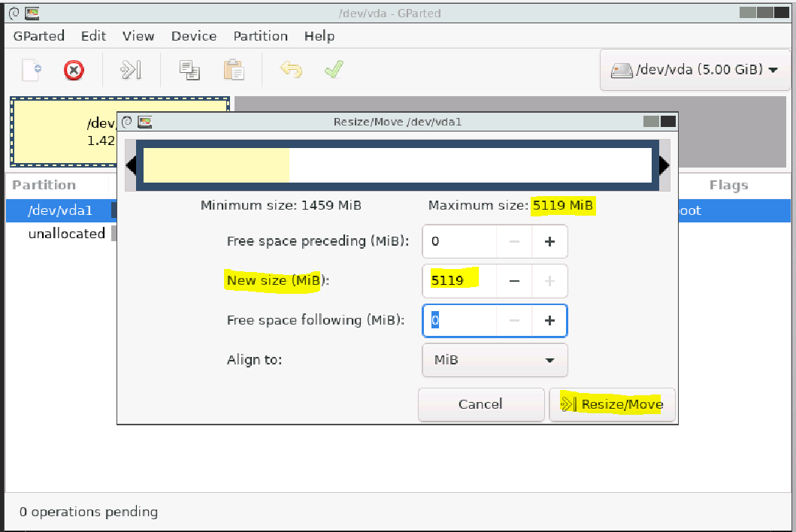This screenshot has width=796, height=532.
Task: Click the green Apply all operations checkmark
Action: [334, 70]
